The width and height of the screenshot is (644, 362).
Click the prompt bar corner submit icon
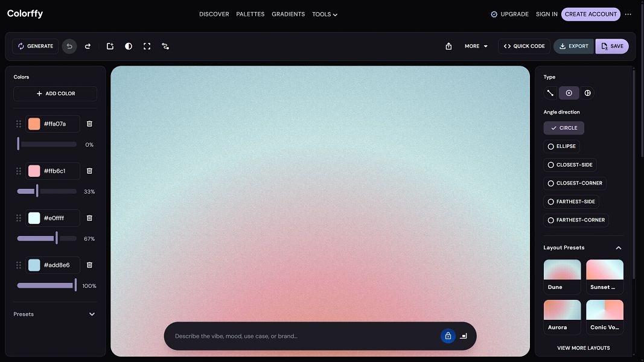(x=464, y=336)
